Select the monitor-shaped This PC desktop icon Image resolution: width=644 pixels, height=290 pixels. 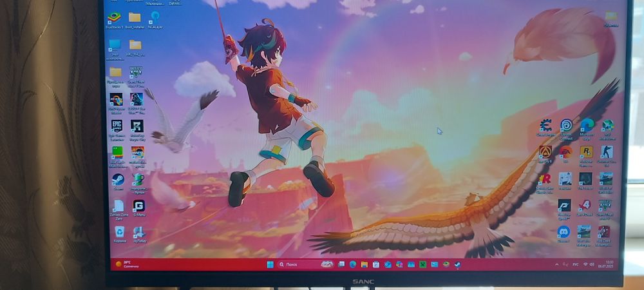click(x=115, y=48)
